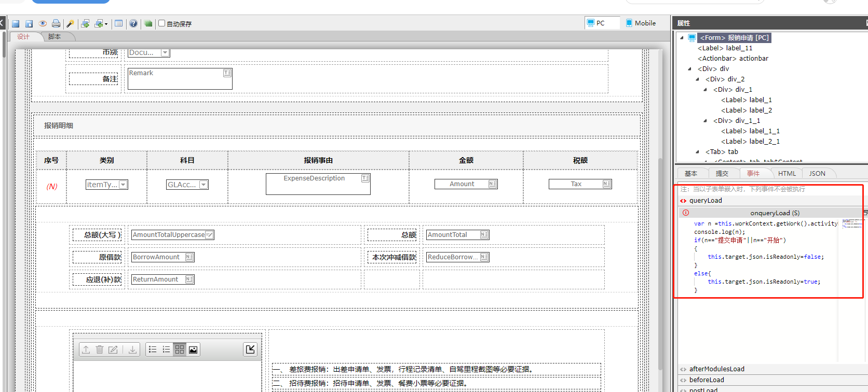Screen dimensions: 868x392
Task: Switch attachments to bulleted list view
Action: click(x=153, y=349)
